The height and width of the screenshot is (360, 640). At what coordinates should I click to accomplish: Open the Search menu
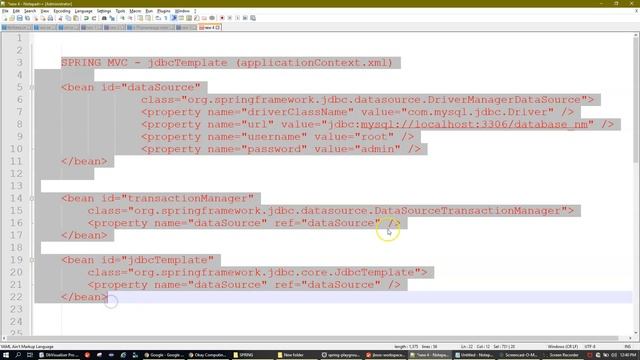click(30, 11)
